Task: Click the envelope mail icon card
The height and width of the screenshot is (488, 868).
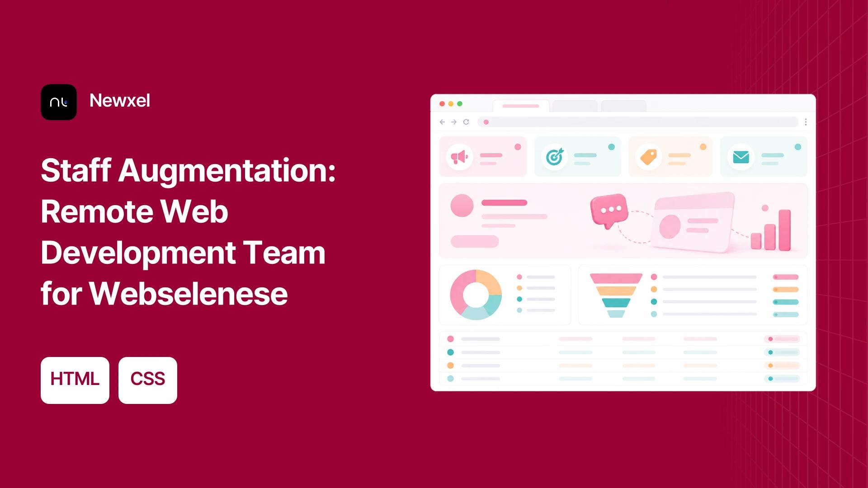Action: click(764, 157)
